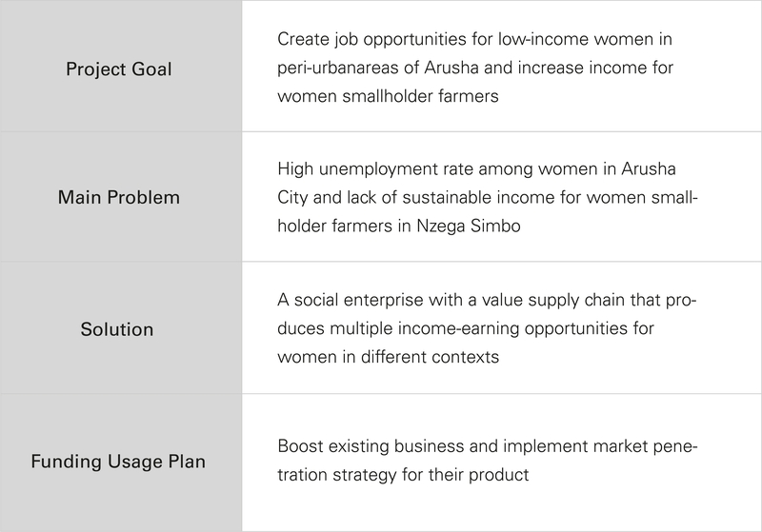The image size is (762, 532).
Task: Click the Project Goal label cell
Action: (x=120, y=69)
